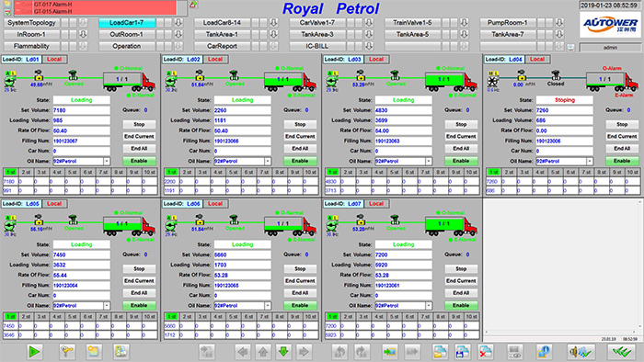Image resolution: width=644 pixels, height=362 pixels.
Task: Expand the Oil Name dropdown for Ld07
Action: point(429,306)
